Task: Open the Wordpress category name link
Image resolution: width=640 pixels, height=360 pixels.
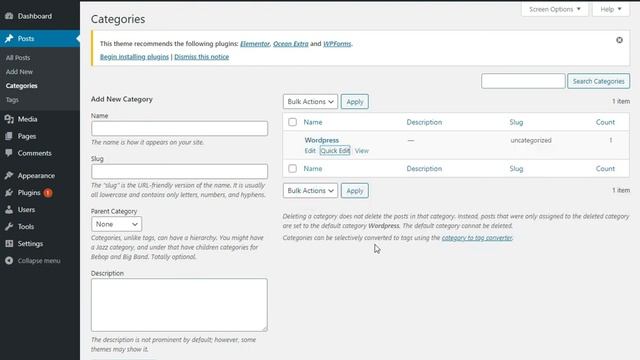Action: [x=322, y=140]
